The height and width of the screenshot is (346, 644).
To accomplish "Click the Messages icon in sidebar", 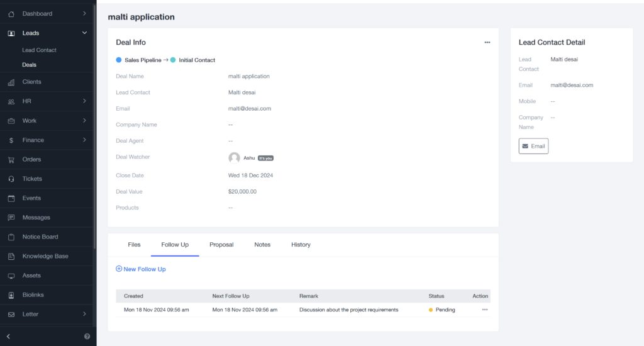I will 11,218.
